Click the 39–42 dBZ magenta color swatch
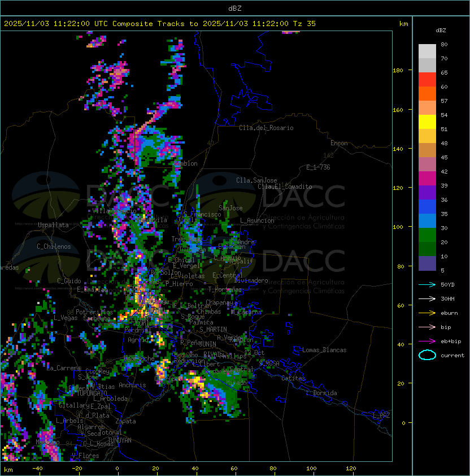 tap(427, 179)
